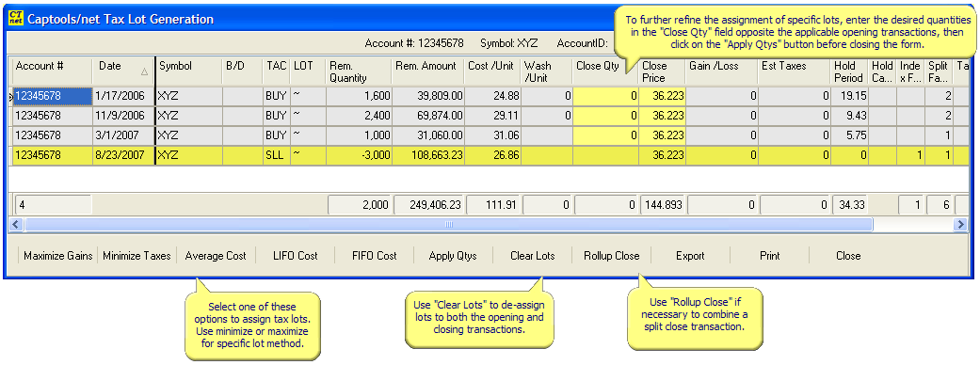Click Maximize Gains button
The width and height of the screenshot is (980, 365).
pos(58,256)
